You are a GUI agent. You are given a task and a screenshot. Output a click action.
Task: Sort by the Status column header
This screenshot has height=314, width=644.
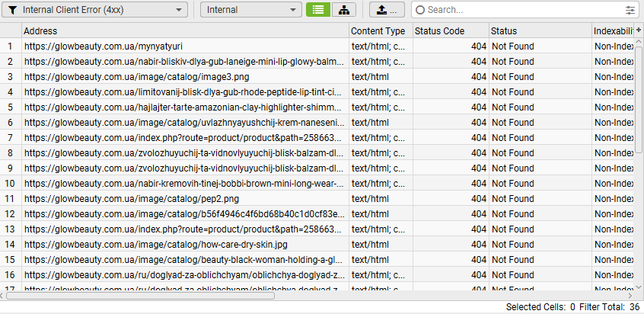click(x=540, y=30)
